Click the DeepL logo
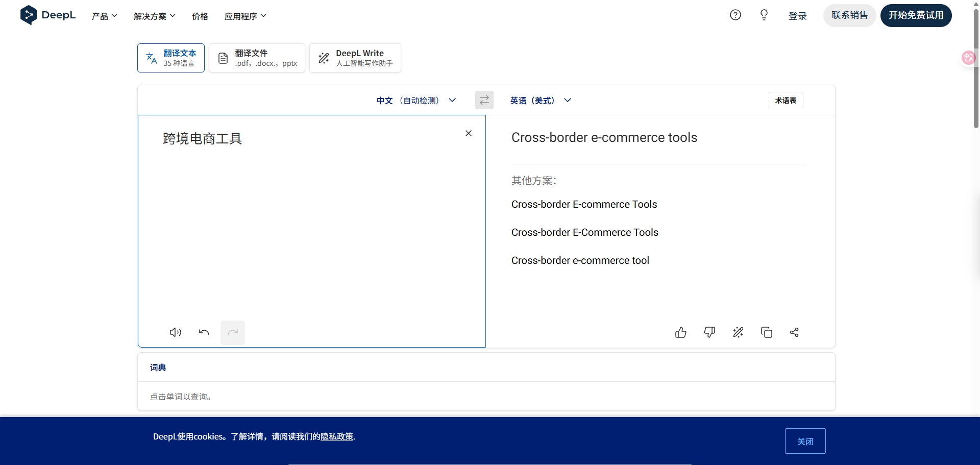 [47, 15]
